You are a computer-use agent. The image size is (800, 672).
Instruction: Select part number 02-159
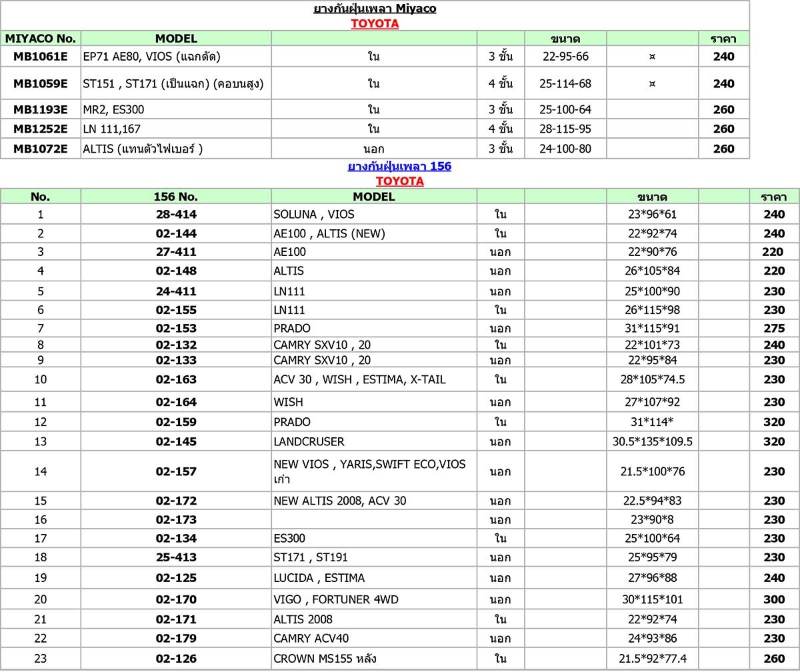[176, 422]
